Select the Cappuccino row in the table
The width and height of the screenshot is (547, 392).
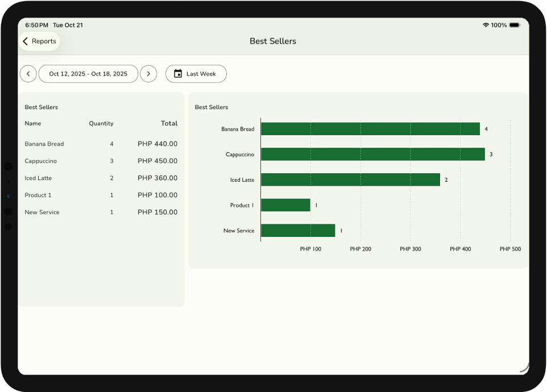(x=101, y=161)
